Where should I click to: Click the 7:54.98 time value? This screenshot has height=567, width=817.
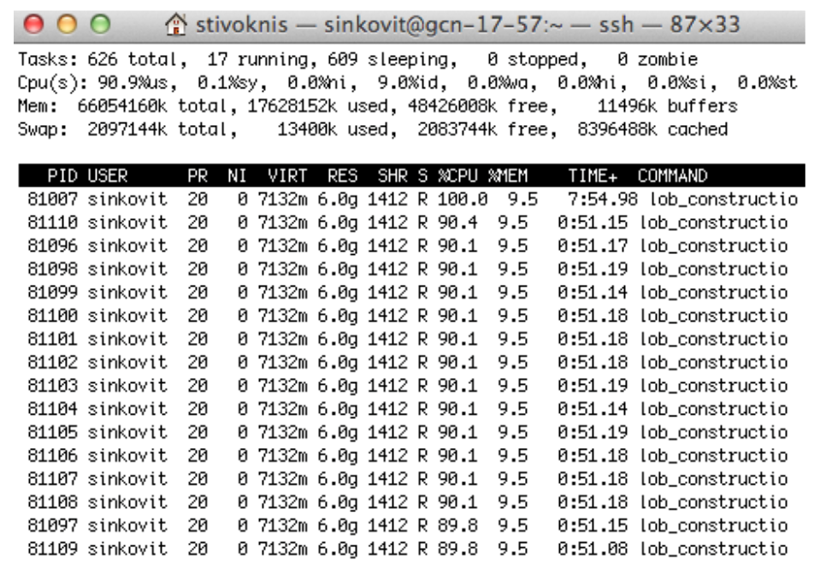[593, 199]
